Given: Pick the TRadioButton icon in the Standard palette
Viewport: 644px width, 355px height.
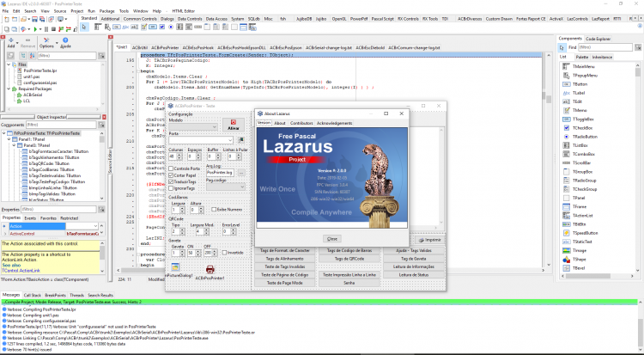Looking at the screenshot, I should (x=171, y=28).
